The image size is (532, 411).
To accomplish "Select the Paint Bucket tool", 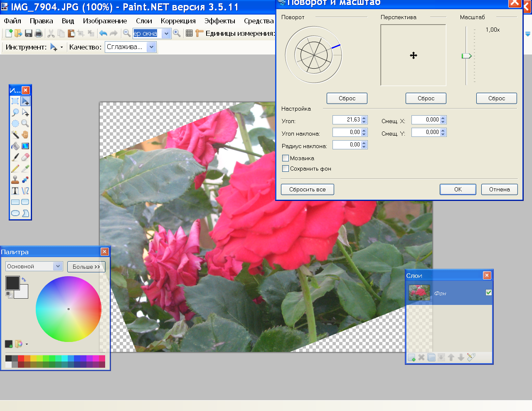I will [15, 146].
